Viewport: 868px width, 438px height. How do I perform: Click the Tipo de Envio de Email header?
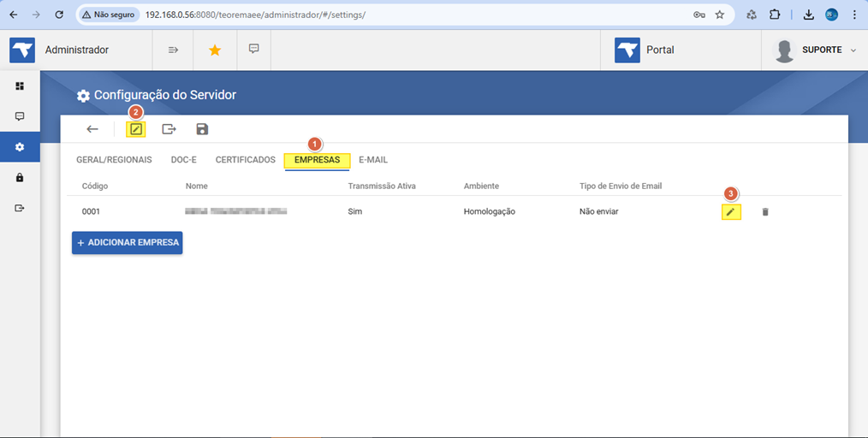click(621, 186)
